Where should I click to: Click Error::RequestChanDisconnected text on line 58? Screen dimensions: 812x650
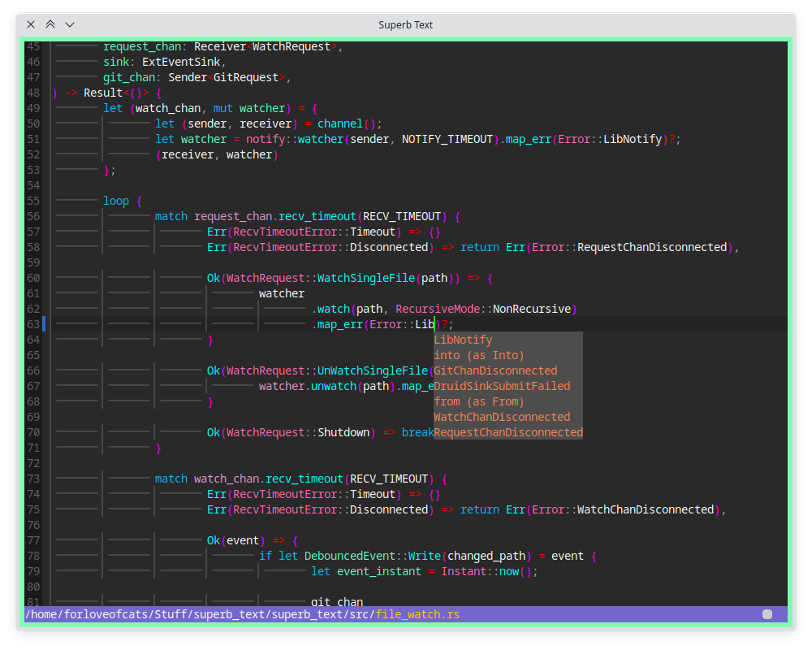pos(630,247)
